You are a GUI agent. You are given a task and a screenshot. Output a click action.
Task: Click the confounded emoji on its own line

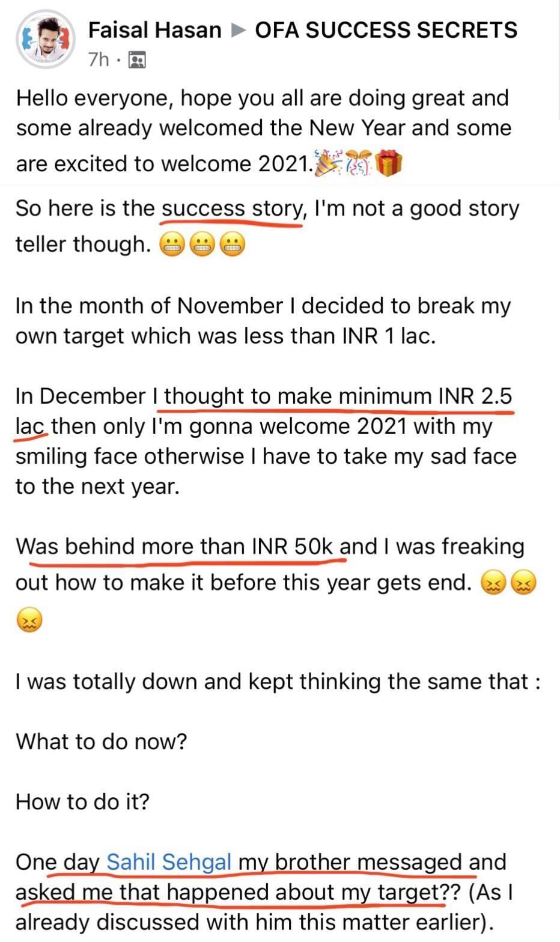click(x=30, y=619)
